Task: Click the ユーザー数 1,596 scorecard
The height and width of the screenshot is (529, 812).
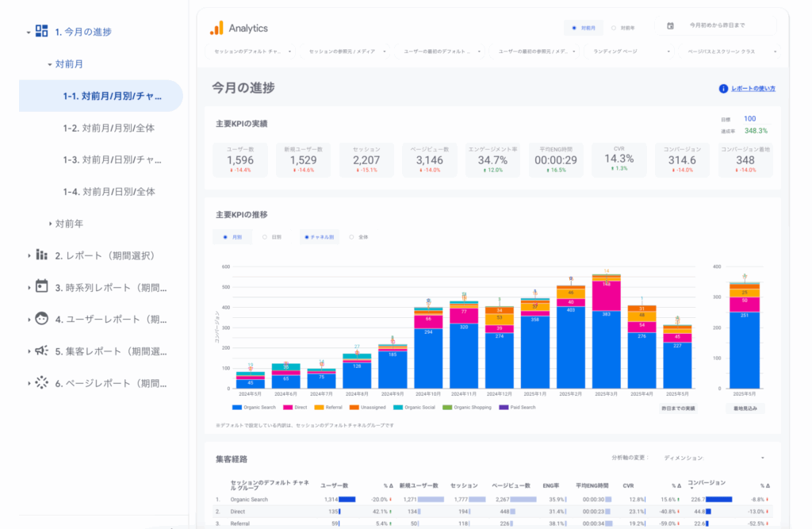Action: click(240, 160)
